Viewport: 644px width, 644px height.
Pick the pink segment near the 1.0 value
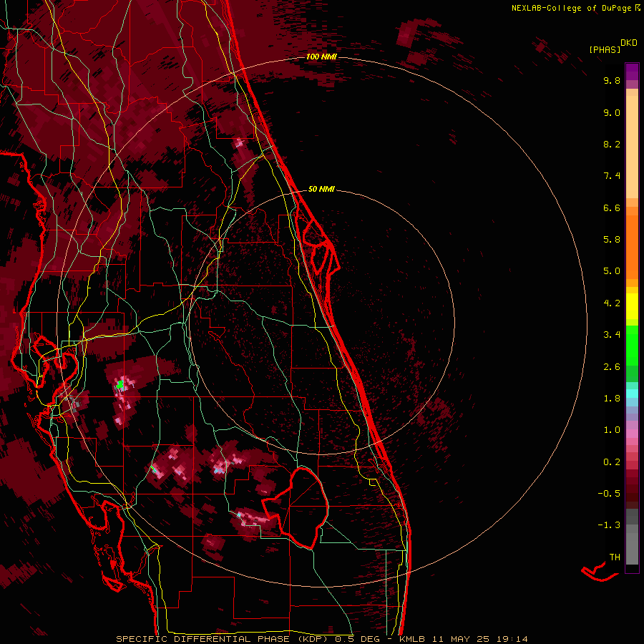632,434
